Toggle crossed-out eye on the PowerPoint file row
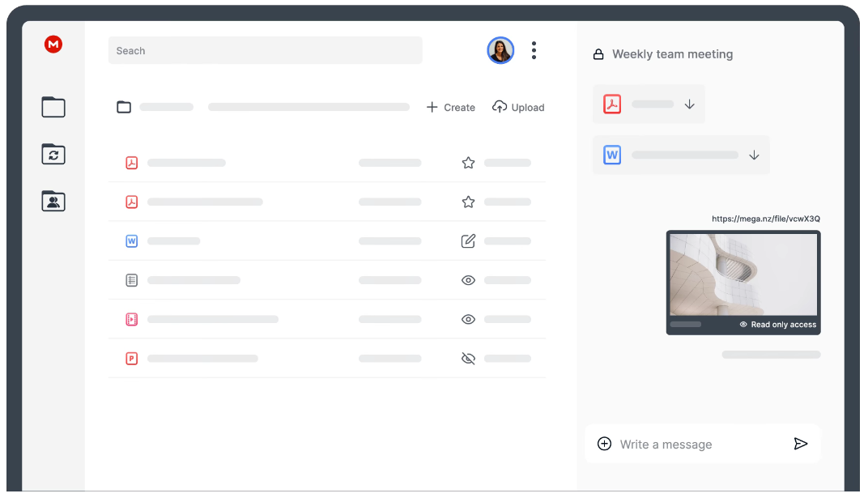 coord(468,359)
